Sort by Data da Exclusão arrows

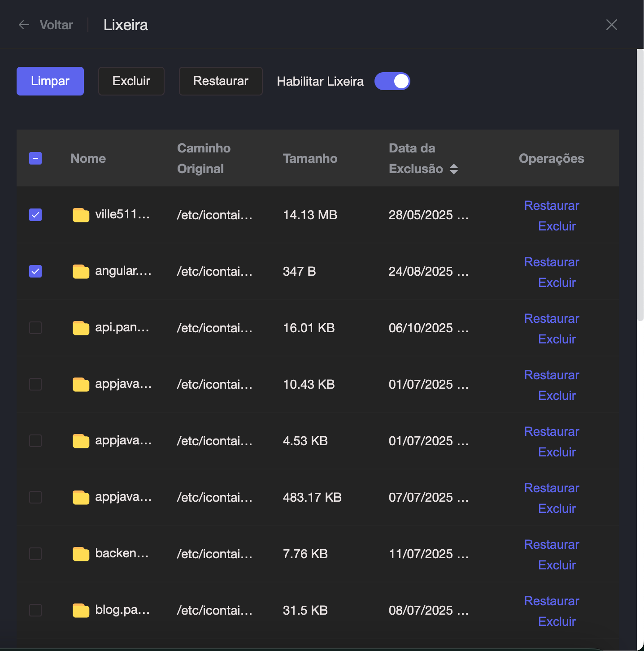click(x=454, y=169)
